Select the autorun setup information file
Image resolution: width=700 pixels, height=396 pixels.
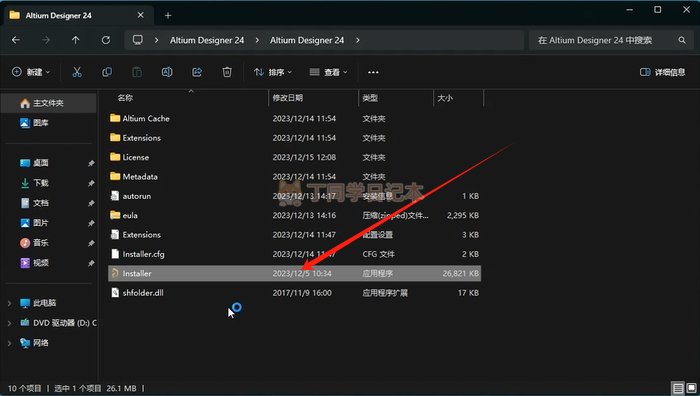click(x=137, y=196)
